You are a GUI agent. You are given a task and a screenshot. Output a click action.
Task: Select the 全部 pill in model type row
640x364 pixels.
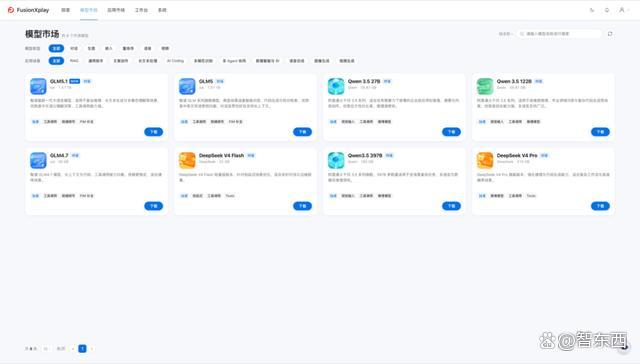(x=56, y=48)
